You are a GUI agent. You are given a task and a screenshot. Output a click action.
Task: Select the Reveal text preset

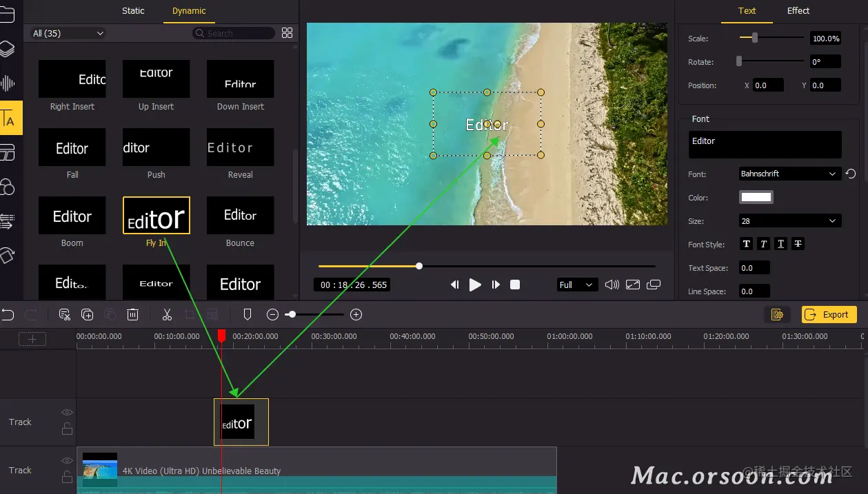240,147
